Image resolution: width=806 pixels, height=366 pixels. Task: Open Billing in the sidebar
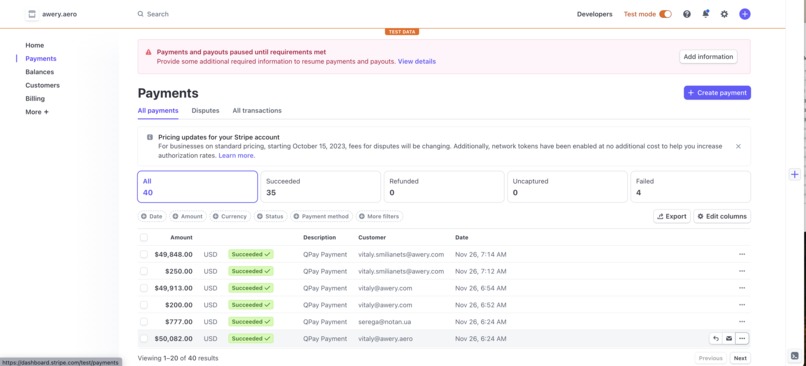click(35, 99)
